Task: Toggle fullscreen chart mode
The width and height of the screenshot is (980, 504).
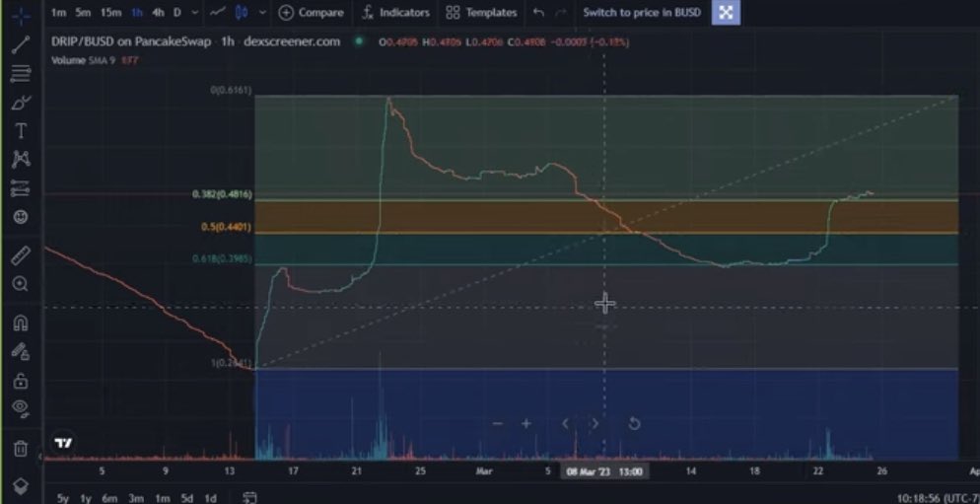Action: 726,13
